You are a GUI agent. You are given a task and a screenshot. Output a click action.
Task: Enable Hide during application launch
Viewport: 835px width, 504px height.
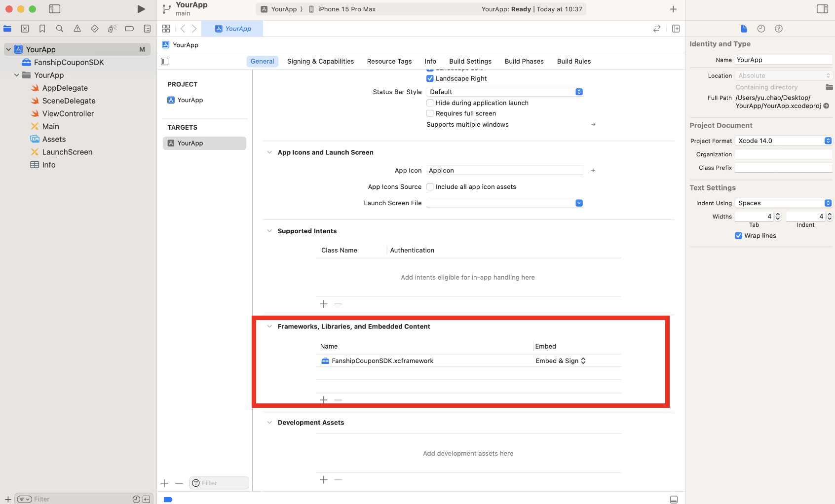point(430,103)
